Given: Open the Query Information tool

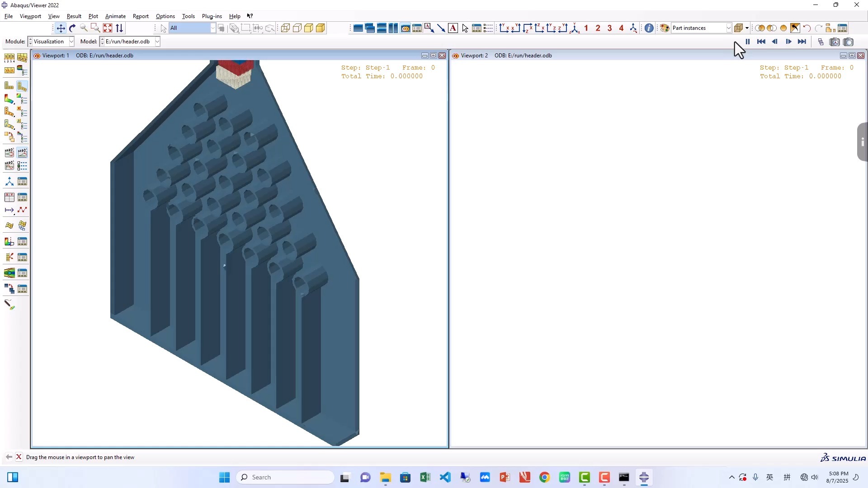Looking at the screenshot, I should [x=649, y=28].
